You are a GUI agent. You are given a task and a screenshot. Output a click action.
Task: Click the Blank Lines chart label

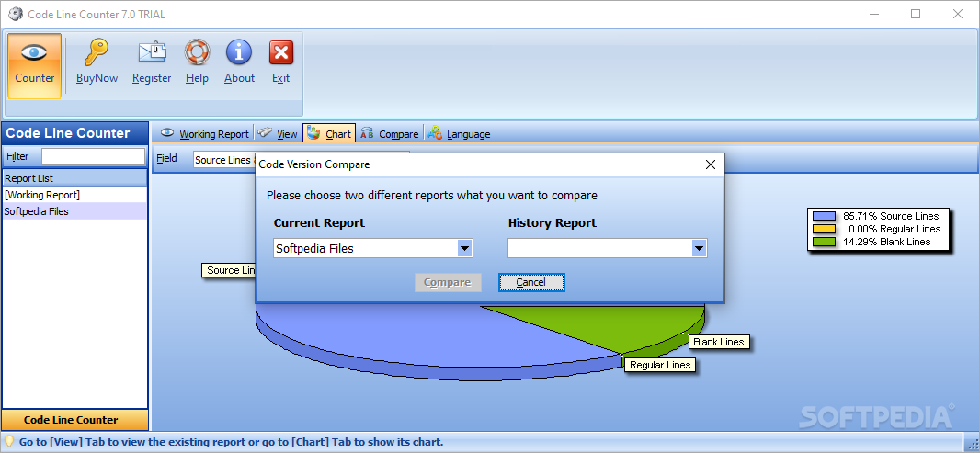(719, 343)
